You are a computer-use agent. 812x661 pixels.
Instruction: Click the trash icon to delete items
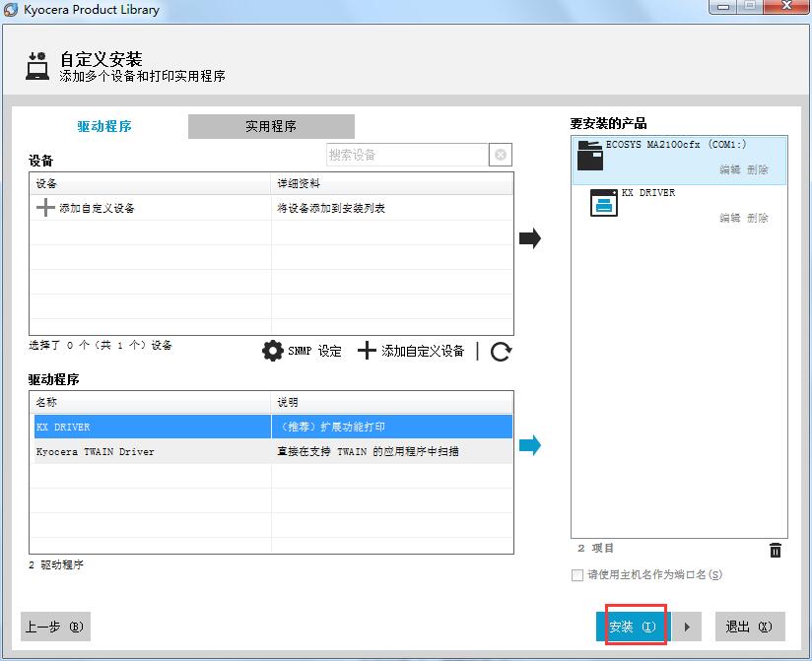(x=776, y=551)
